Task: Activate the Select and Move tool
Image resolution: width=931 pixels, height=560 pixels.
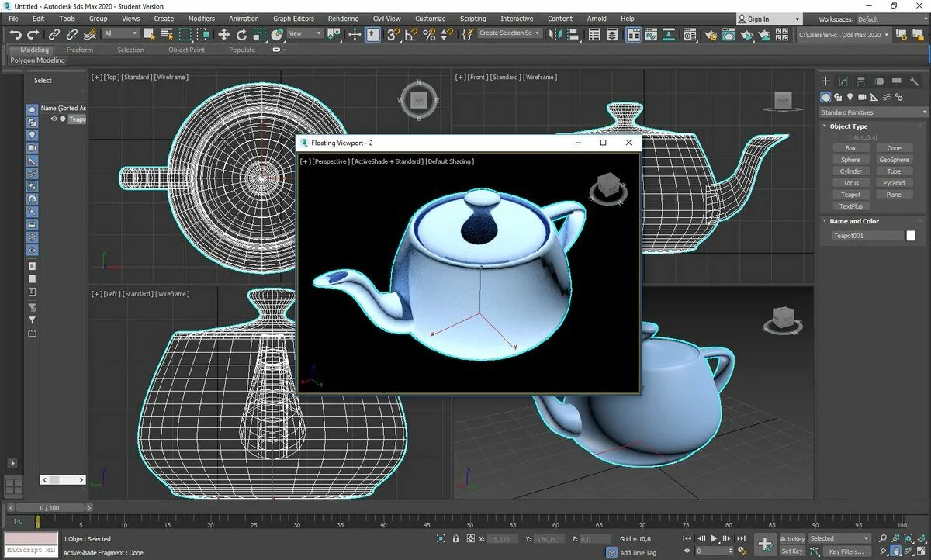Action: 223,34
